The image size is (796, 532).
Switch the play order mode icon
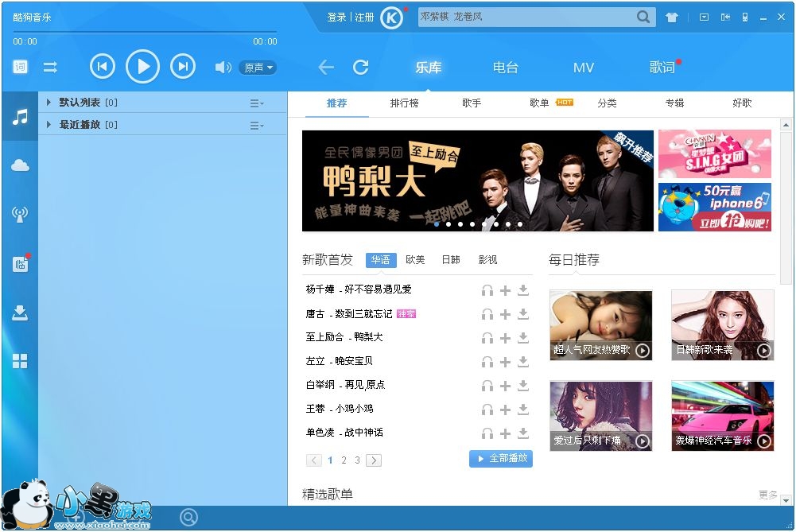click(50, 67)
